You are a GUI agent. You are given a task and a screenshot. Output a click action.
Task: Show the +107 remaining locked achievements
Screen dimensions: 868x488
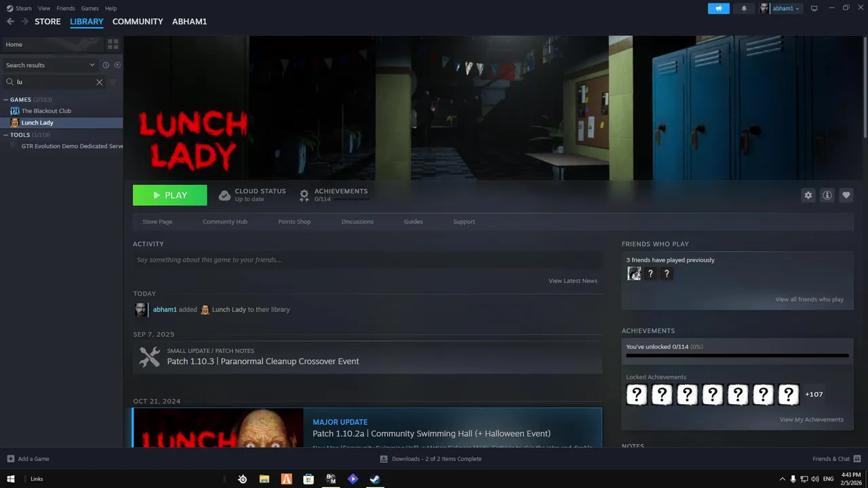(x=814, y=394)
